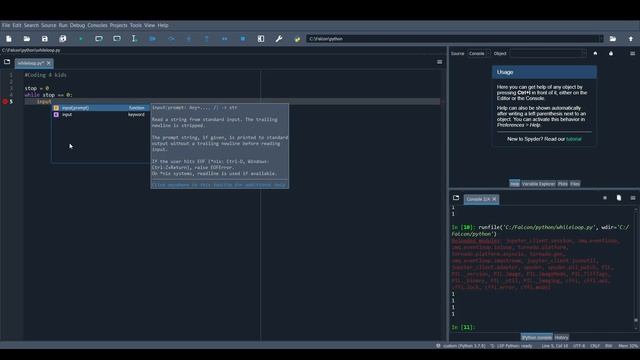Interrupt kernel stop square icon

click(604, 198)
